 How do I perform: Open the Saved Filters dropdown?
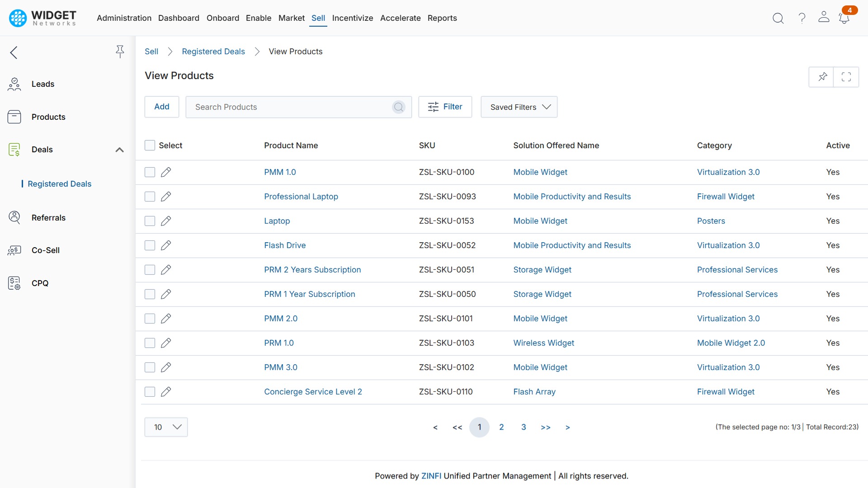[x=519, y=107]
